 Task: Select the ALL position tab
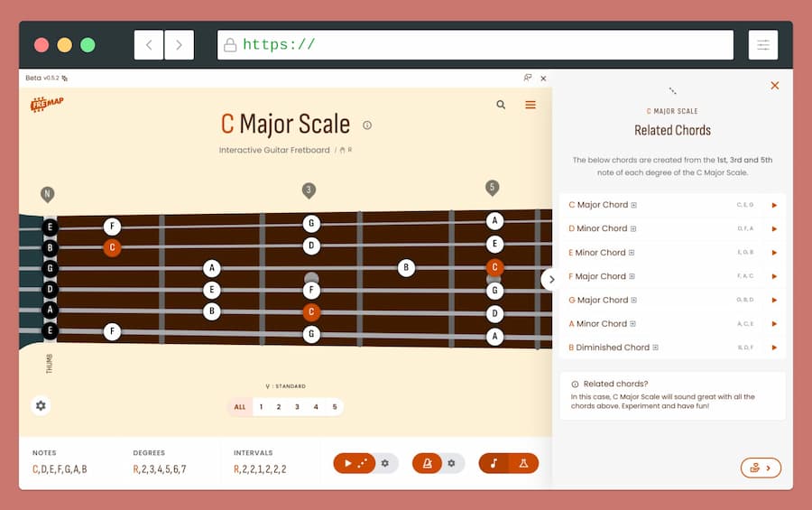(x=240, y=407)
